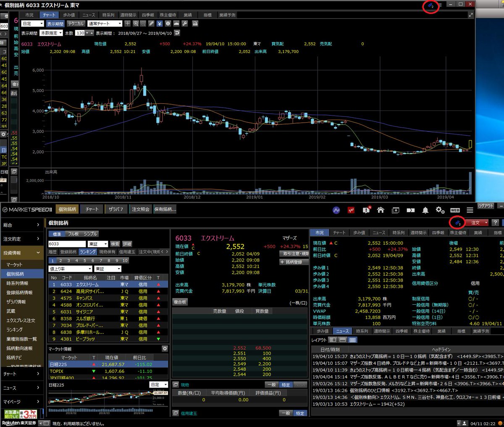The height and width of the screenshot is (427, 504).
Task: Open the WEB icon
Action: (x=455, y=210)
